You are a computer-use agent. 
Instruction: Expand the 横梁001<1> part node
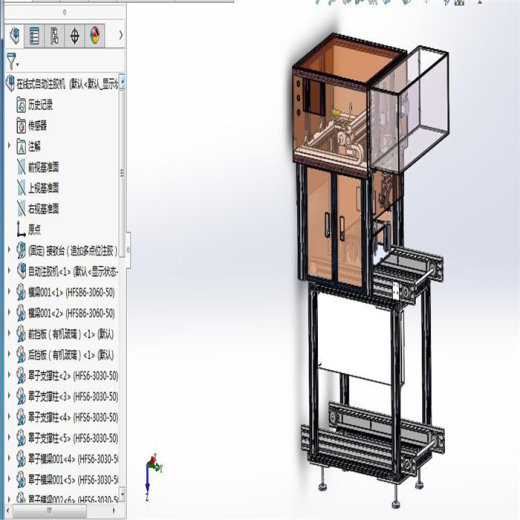pos(9,291)
